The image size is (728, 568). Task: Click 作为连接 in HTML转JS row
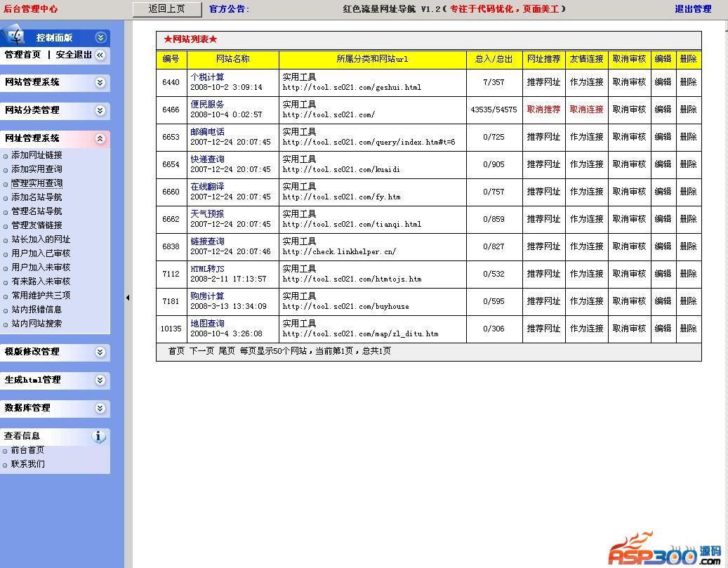click(586, 274)
